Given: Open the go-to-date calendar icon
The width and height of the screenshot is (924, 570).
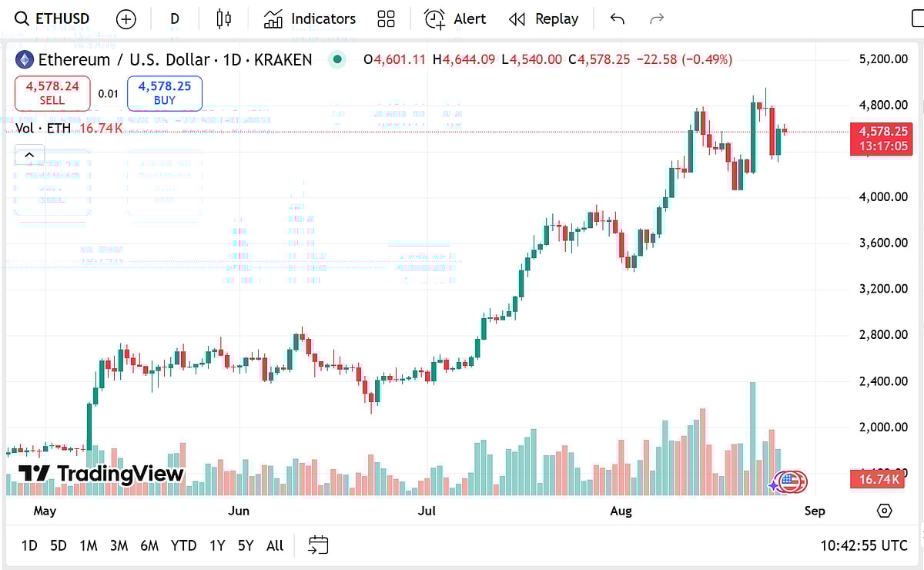Looking at the screenshot, I should tap(318, 545).
